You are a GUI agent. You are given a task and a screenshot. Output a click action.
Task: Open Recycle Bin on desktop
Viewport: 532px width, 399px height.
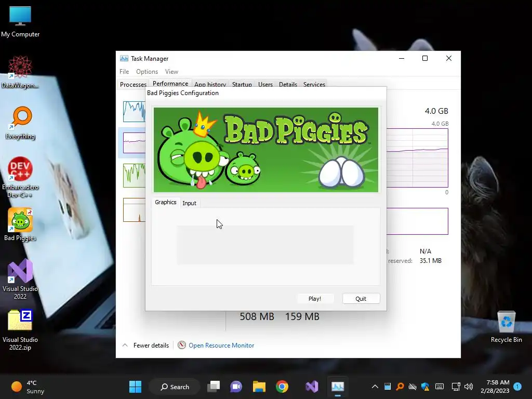click(x=506, y=327)
